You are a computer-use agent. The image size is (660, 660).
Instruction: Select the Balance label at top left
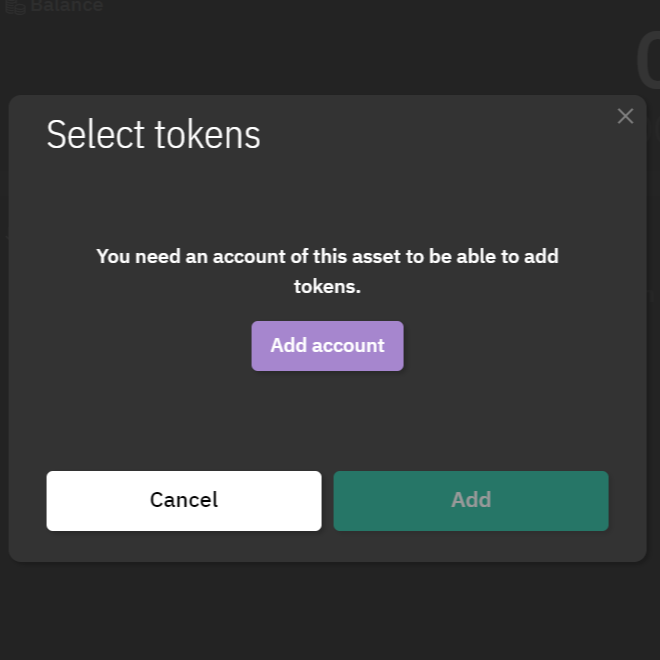66,6
